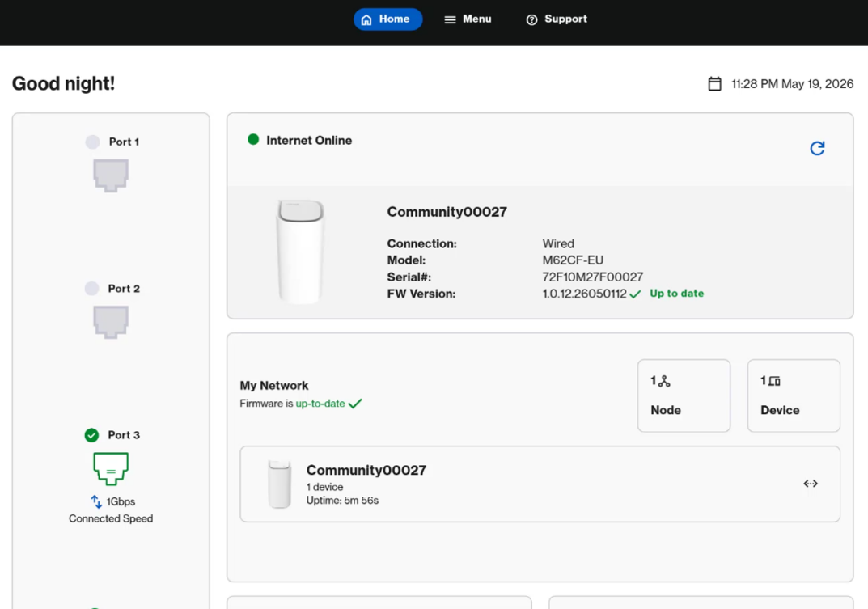Click the green Internet Online status dot
This screenshot has height=609, width=868.
pos(253,140)
